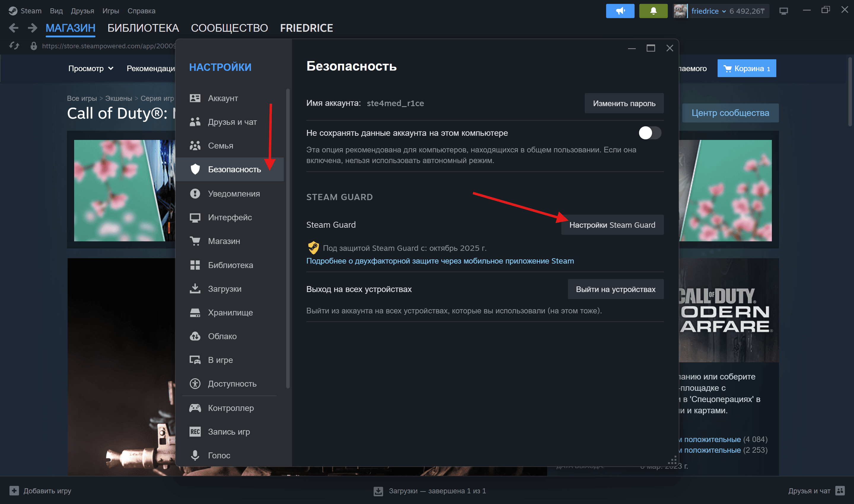Viewport: 854px width, 504px height.
Task: Open the Library grid icon
Action: [195, 265]
